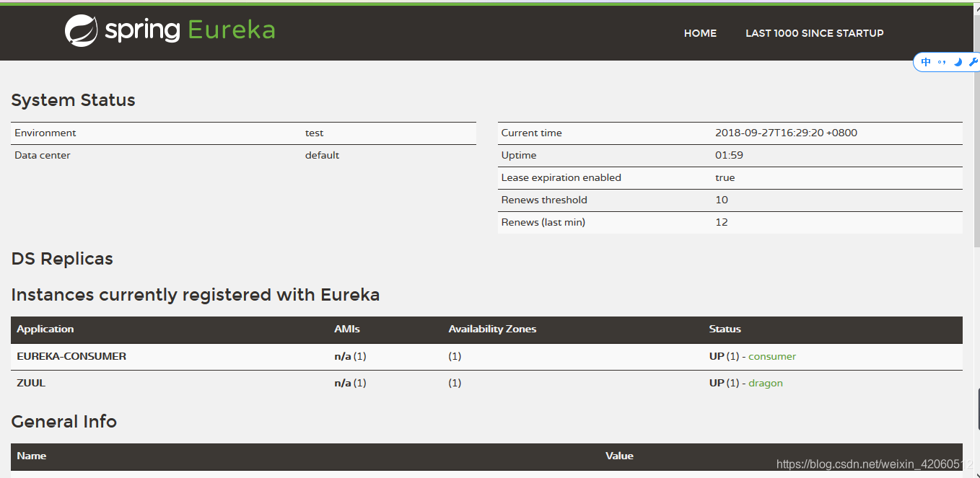Toggle the IME punctuation mode icon

click(x=942, y=62)
